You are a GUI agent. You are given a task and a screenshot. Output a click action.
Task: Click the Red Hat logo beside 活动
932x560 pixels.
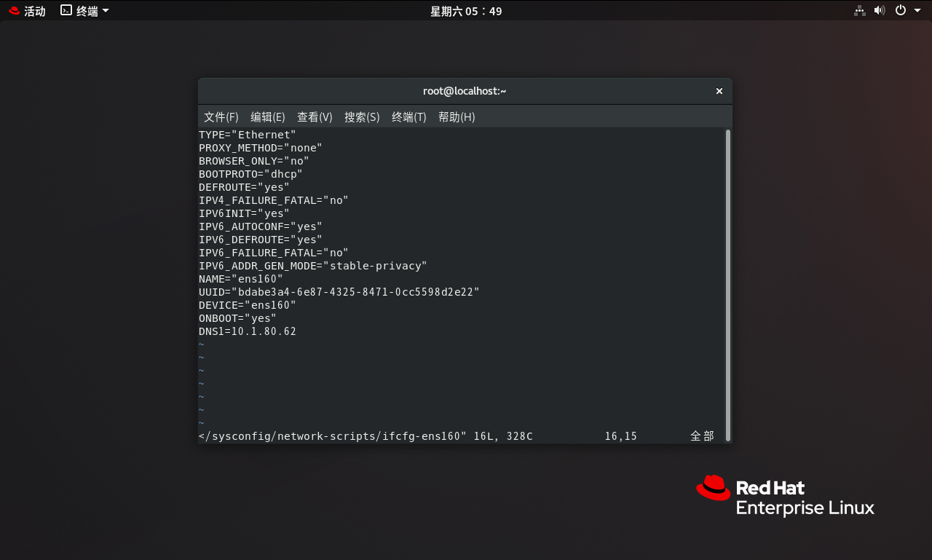[15, 11]
